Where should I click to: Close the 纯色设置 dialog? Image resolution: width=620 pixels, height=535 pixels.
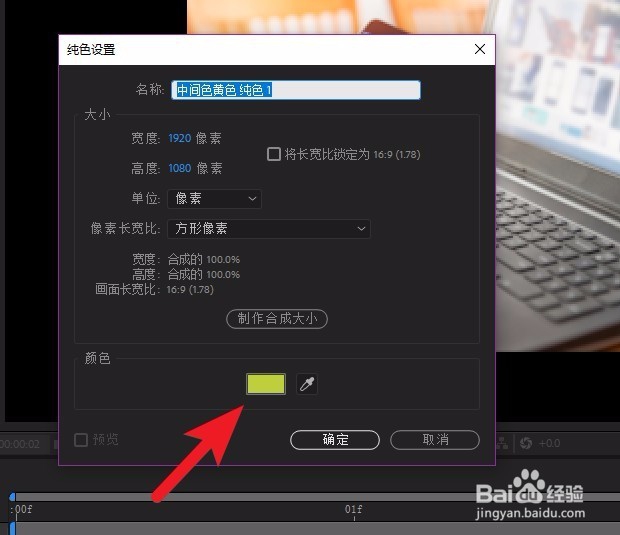(480, 49)
